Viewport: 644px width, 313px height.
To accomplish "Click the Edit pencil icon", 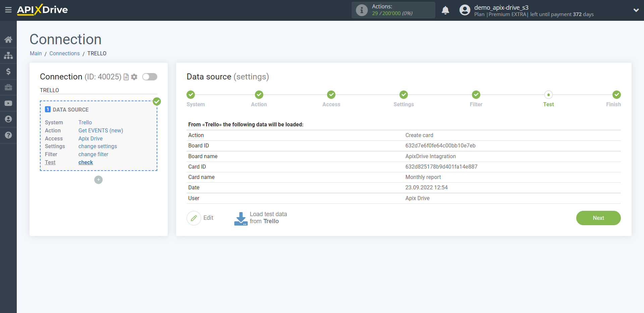I will 194,218.
